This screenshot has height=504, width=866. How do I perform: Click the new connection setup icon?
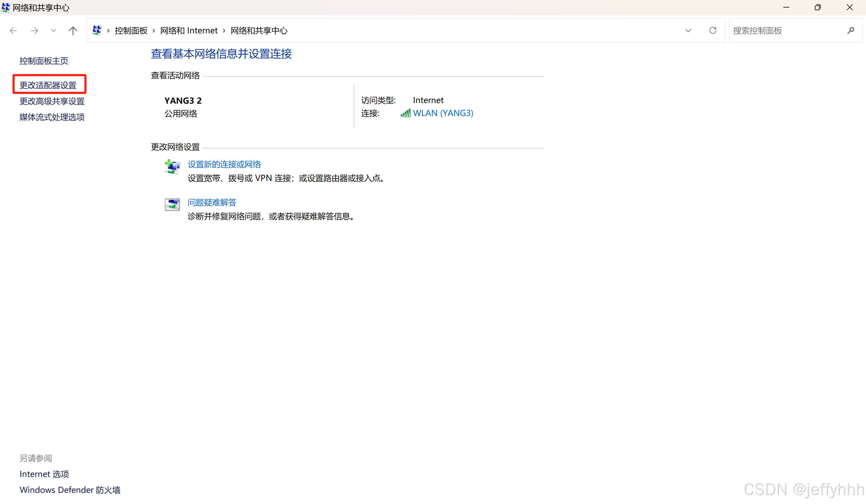172,167
